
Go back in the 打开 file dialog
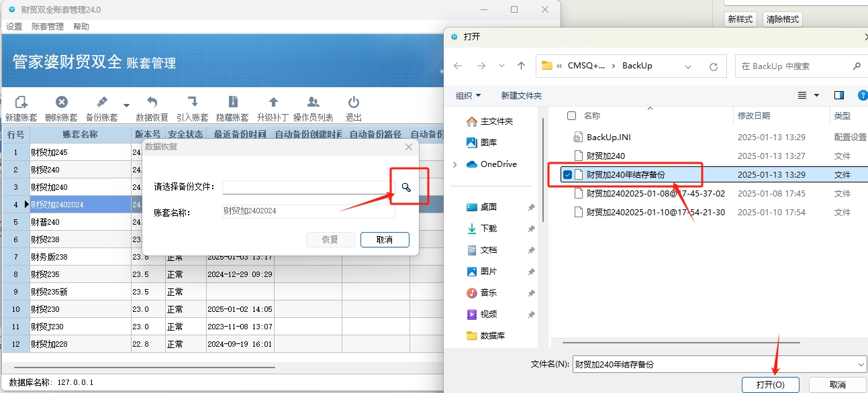click(x=459, y=66)
